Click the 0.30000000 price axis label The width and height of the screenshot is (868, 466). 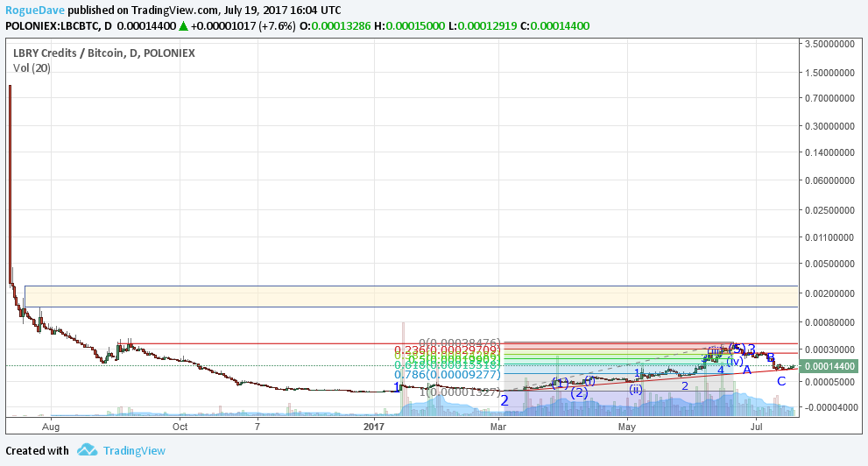tap(829, 125)
